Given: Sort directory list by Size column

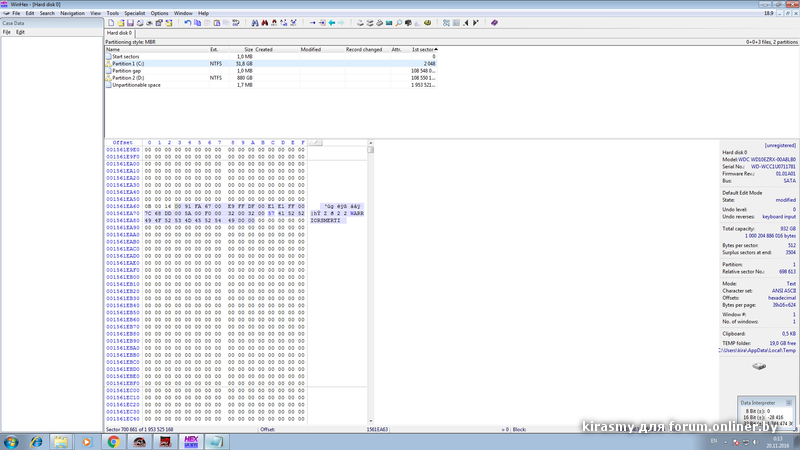Looking at the screenshot, I should [x=248, y=49].
